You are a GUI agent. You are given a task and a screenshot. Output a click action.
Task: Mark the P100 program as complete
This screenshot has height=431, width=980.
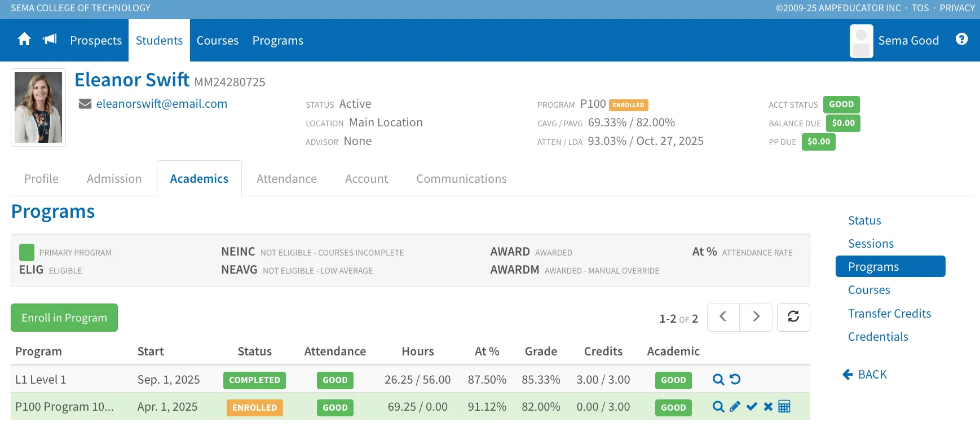coord(752,407)
